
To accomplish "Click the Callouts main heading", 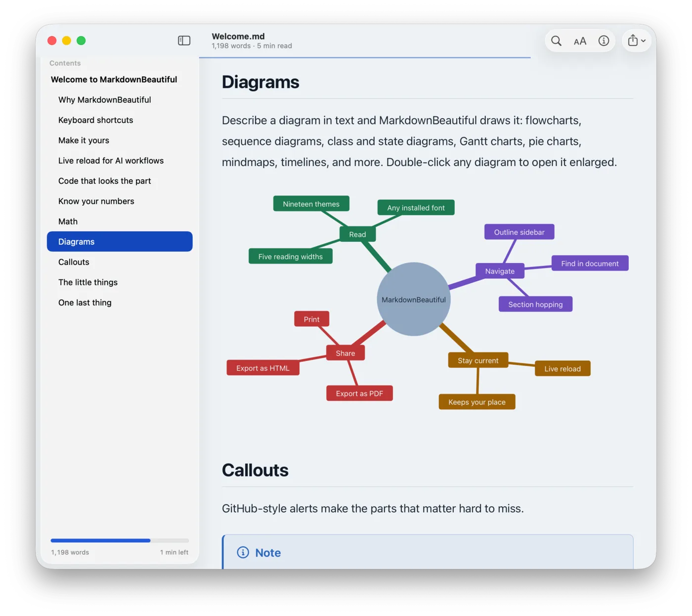I will [x=255, y=470].
